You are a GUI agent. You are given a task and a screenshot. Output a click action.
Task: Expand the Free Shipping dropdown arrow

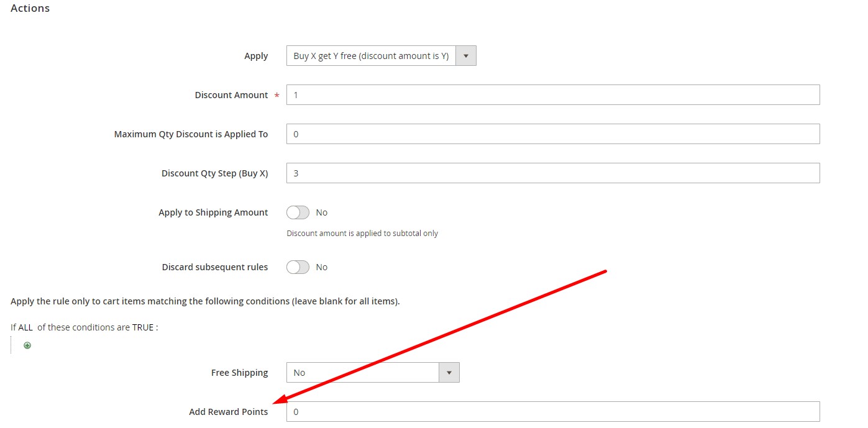[x=449, y=373]
